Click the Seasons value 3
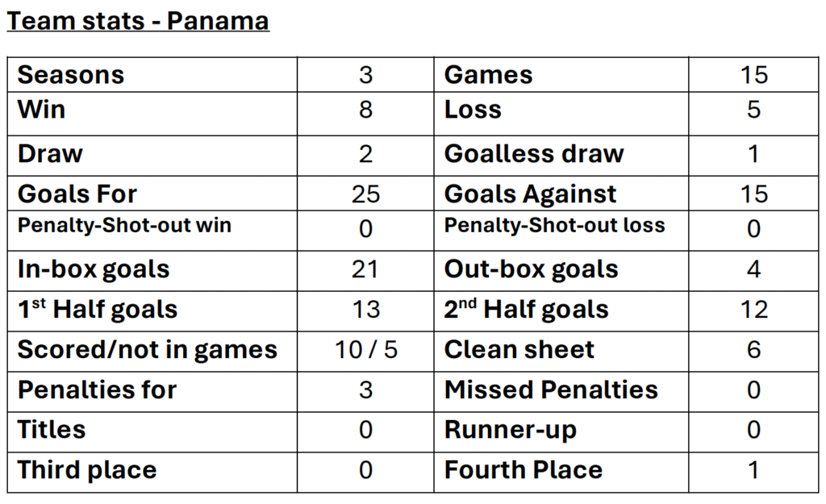The image size is (826, 504). (365, 75)
